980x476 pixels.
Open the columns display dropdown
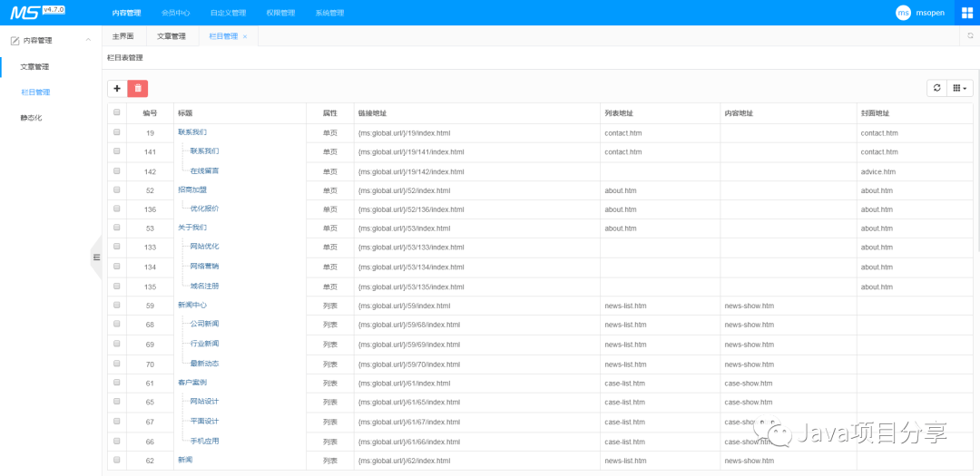click(960, 88)
